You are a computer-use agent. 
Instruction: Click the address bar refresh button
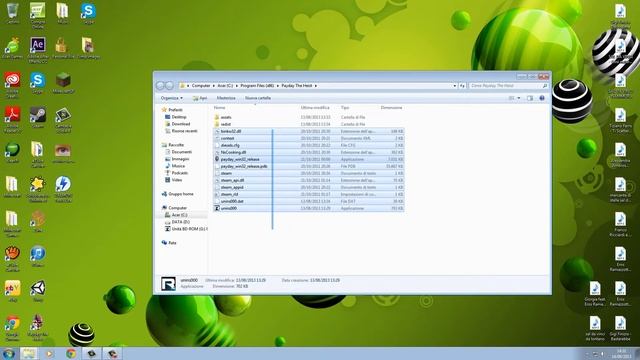[462, 86]
